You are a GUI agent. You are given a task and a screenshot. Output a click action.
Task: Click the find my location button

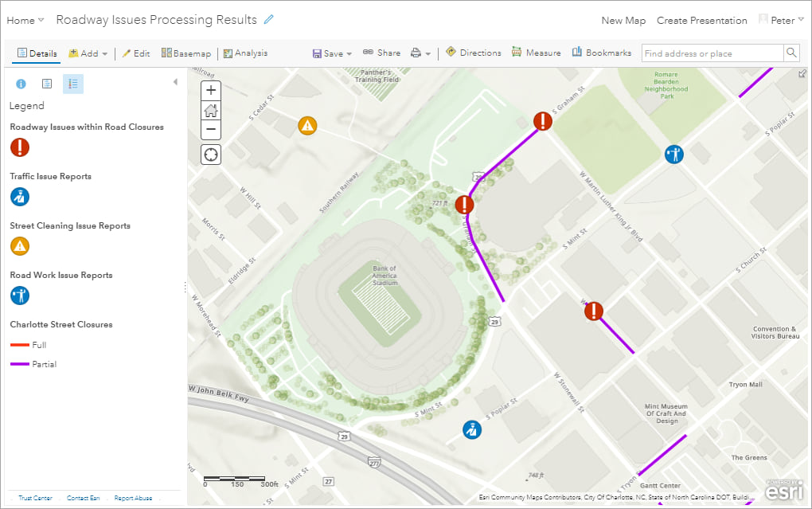click(x=211, y=154)
